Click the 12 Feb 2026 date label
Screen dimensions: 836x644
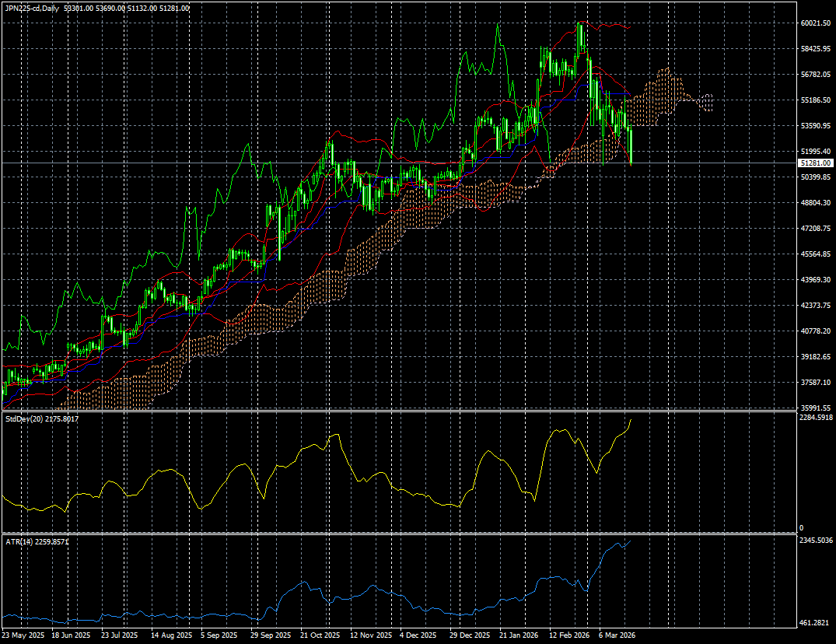point(571,635)
